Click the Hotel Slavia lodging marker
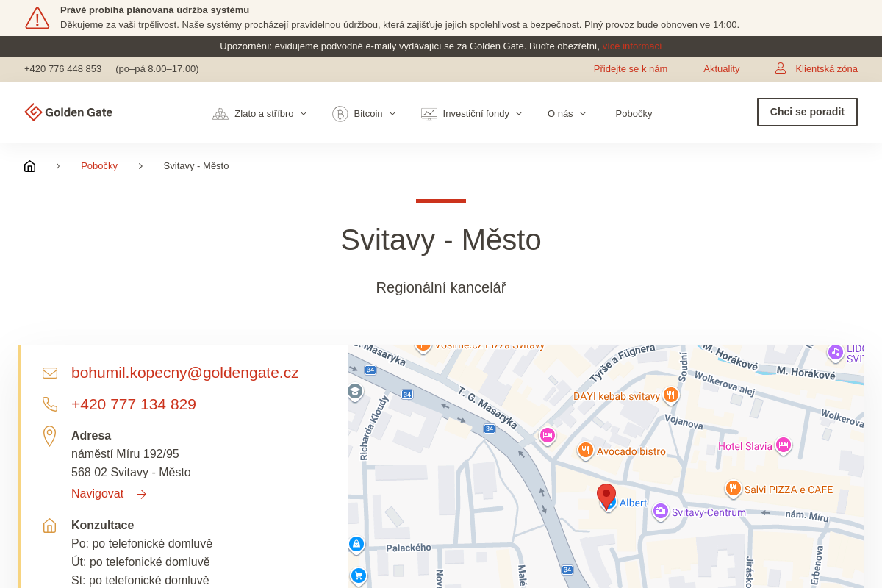 (x=784, y=445)
